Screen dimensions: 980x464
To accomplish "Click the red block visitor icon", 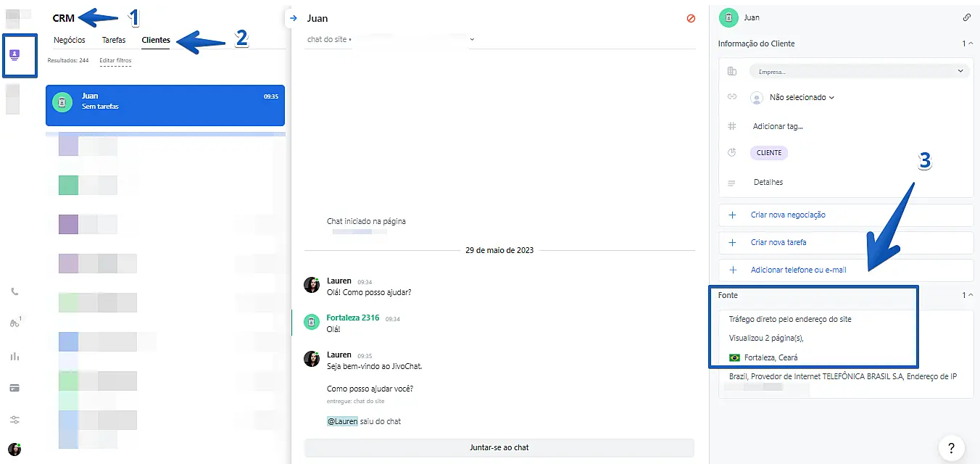I will pos(691,18).
